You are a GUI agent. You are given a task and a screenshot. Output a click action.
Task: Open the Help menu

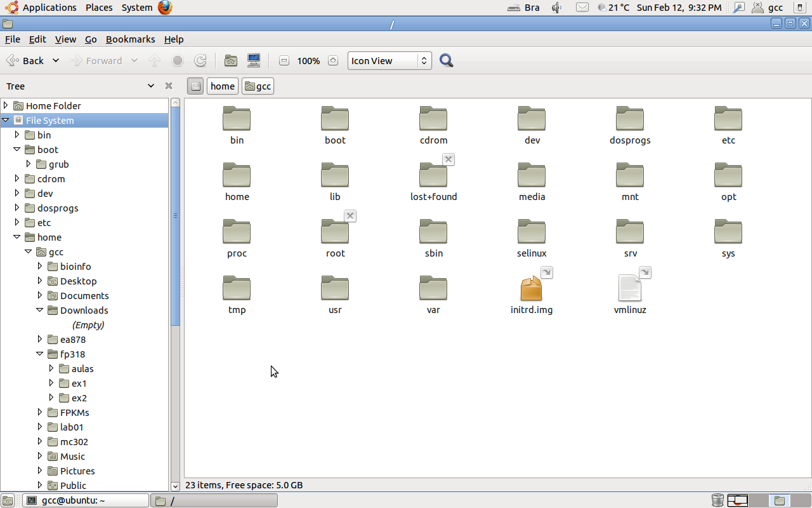click(x=174, y=39)
